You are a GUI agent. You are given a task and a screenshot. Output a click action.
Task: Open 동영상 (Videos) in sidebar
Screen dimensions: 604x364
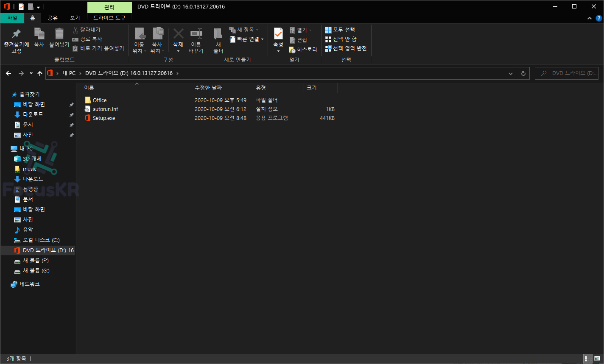26,189
